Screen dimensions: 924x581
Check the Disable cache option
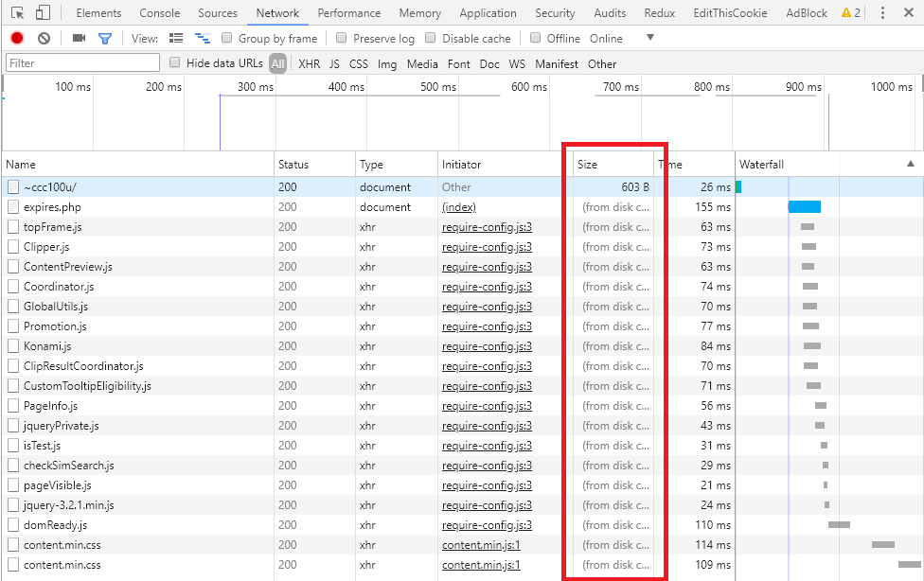tap(431, 39)
